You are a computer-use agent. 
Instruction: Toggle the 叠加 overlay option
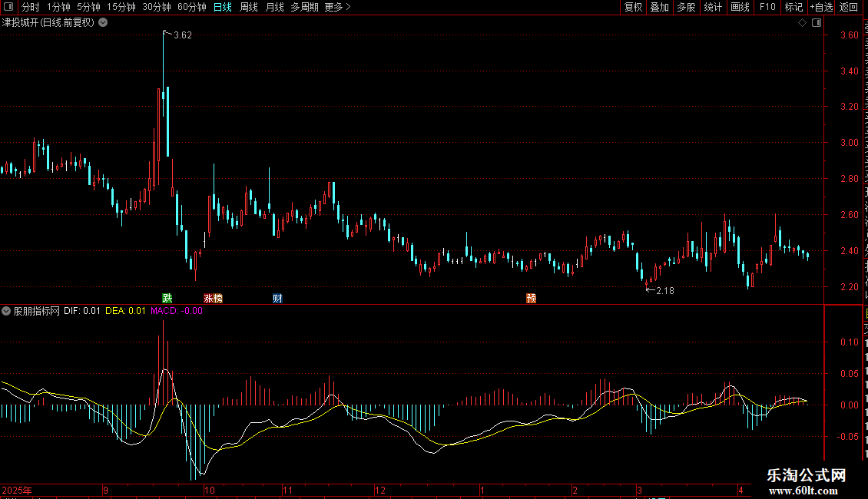click(660, 7)
